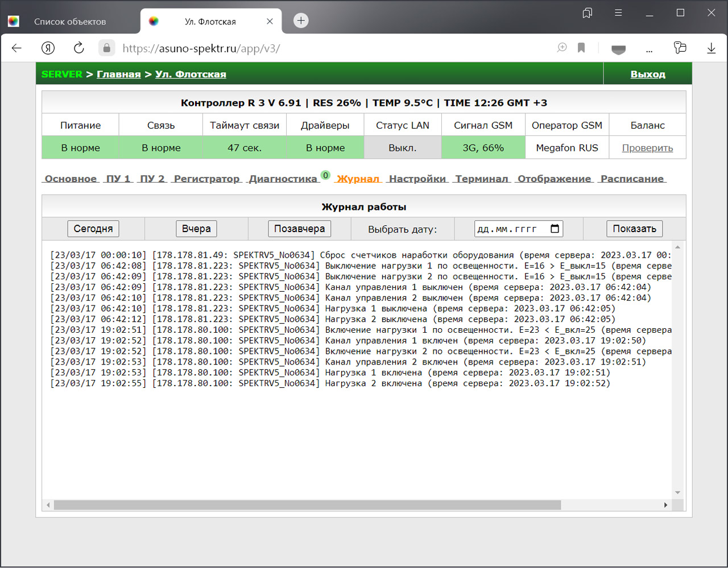Open the Расписание section
Image resolution: width=728 pixels, height=579 pixels.
point(632,179)
